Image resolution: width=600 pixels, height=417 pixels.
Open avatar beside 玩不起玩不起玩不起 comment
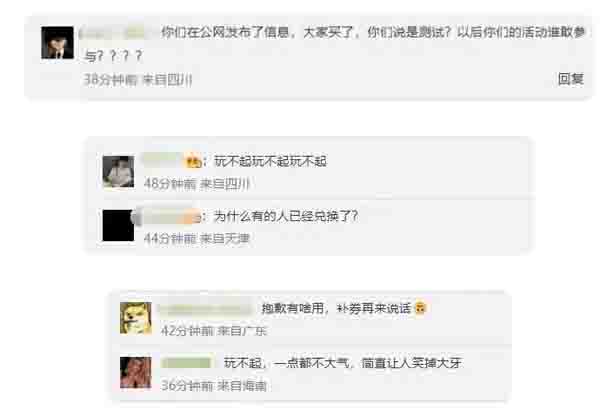(119, 171)
